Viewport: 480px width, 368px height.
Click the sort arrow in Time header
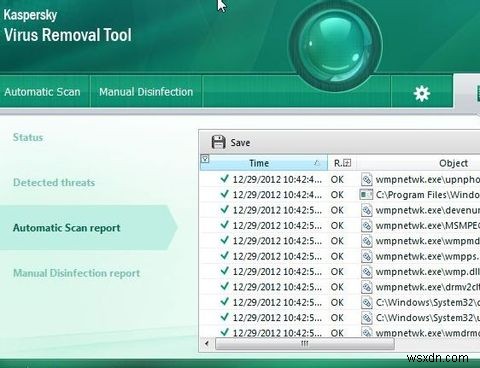(x=317, y=163)
